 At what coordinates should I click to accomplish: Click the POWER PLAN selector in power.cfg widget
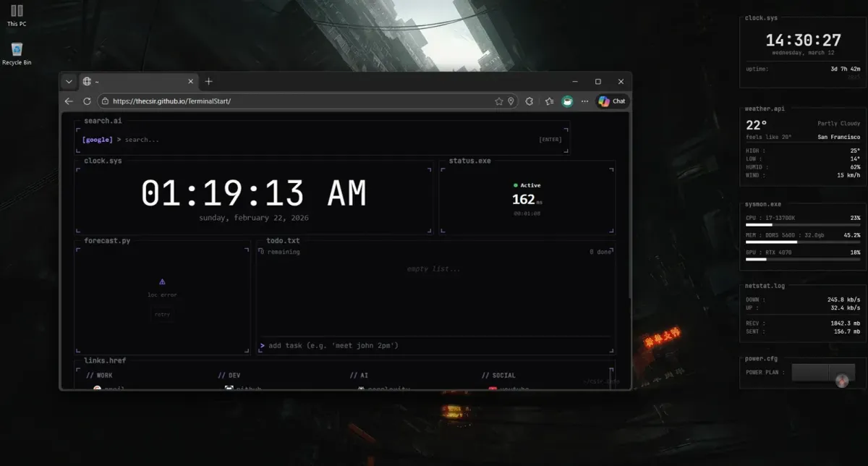823,373
